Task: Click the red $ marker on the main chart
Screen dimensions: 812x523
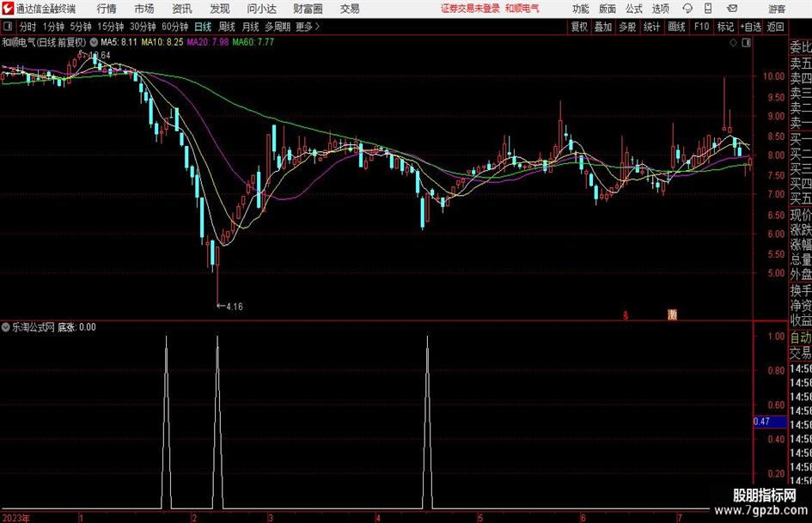Action: pyautogui.click(x=626, y=315)
